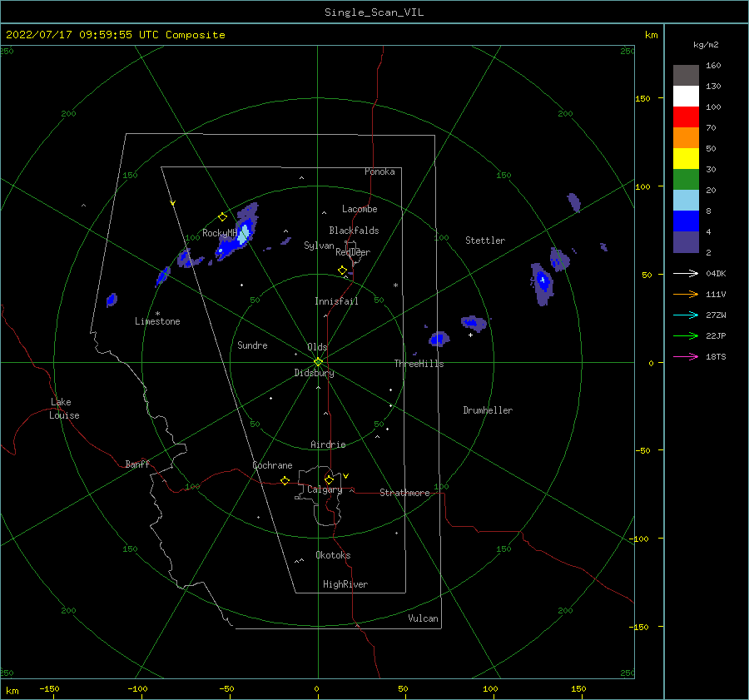Click the yellow diamond marker near Cochrane
749x700 pixels.
[x=285, y=481]
